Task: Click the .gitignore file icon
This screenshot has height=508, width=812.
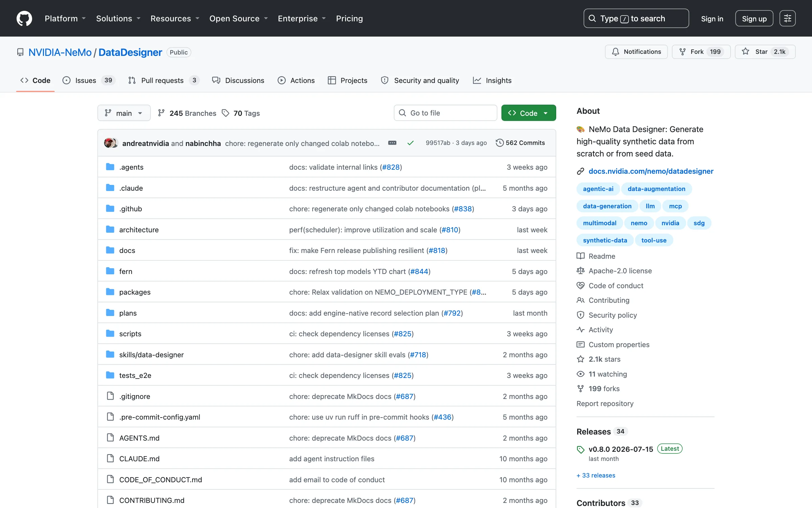Action: point(110,396)
